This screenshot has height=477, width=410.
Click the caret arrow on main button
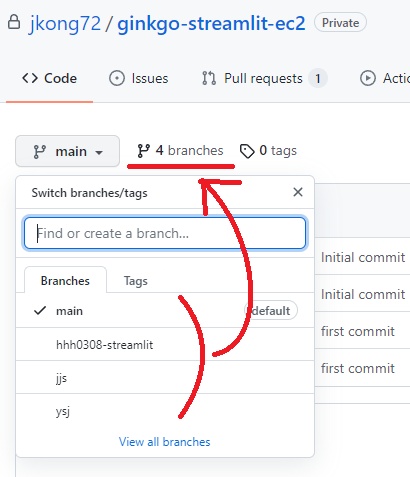[x=99, y=153]
